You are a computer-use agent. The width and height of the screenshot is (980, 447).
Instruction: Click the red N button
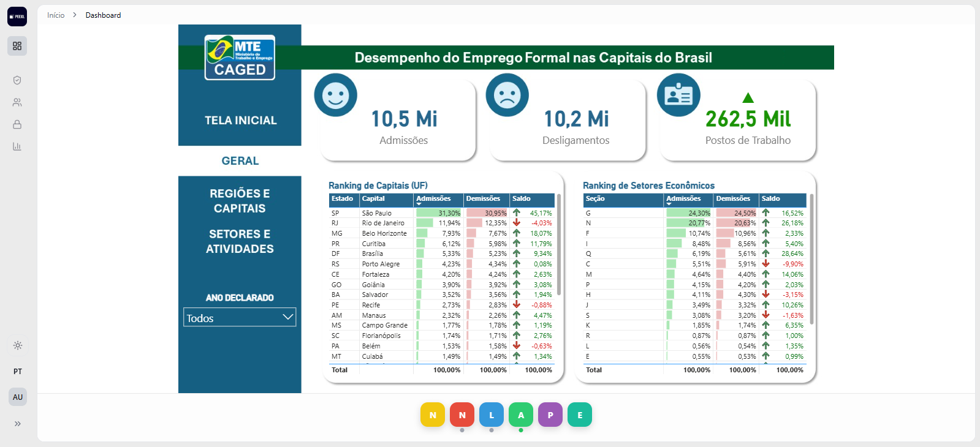(462, 415)
